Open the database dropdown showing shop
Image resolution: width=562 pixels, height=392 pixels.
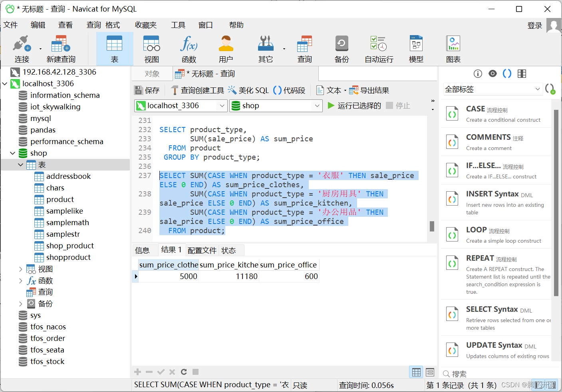(x=276, y=106)
